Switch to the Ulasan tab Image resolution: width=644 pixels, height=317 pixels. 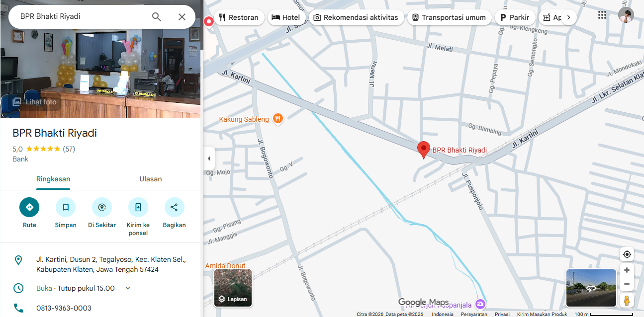coord(150,179)
